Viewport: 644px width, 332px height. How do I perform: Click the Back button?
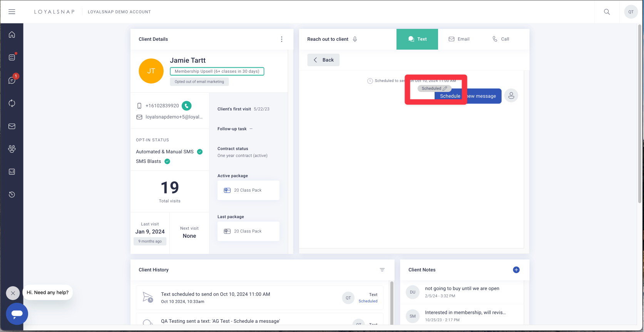pyautogui.click(x=323, y=60)
